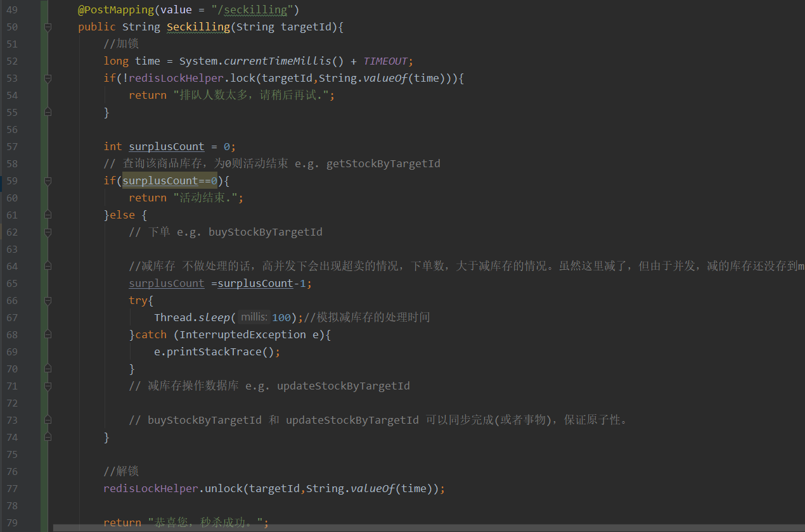
Task: Click line number 65 in the gutter
Action: click(x=12, y=284)
